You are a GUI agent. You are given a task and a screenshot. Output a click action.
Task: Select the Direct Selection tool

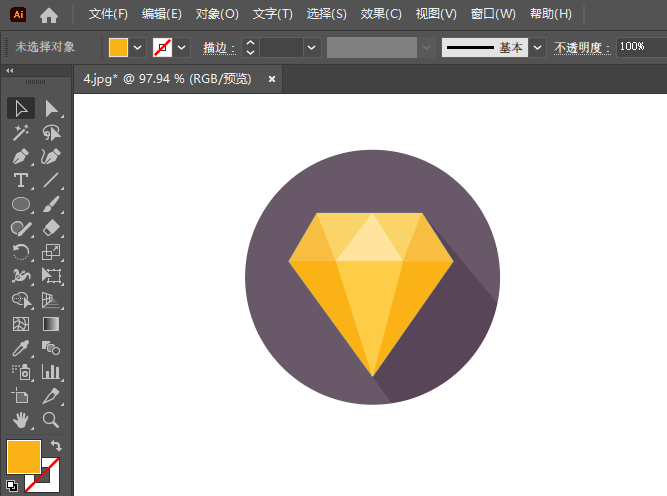click(51, 108)
